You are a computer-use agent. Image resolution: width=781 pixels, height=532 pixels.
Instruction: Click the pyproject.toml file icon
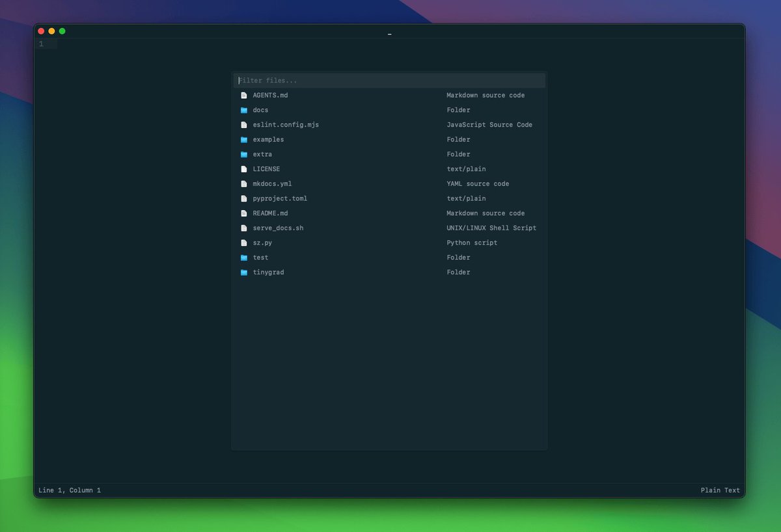(x=244, y=199)
